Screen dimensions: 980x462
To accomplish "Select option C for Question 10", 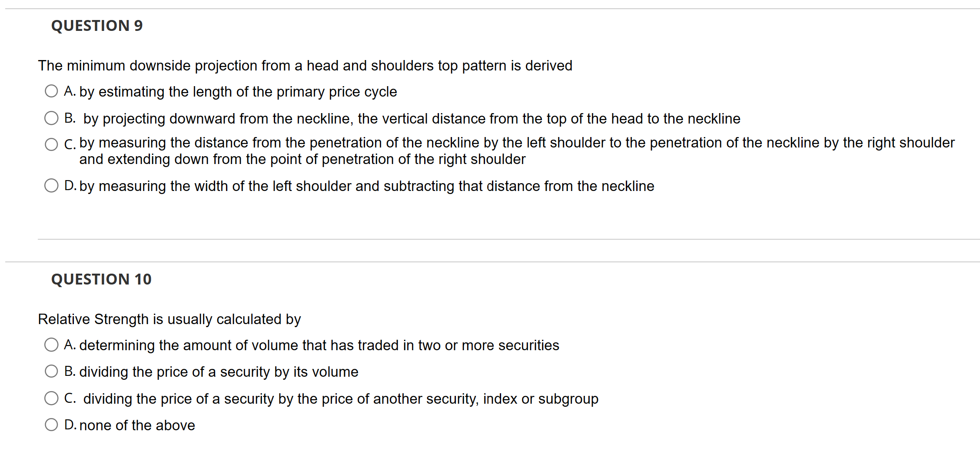I will point(51,398).
